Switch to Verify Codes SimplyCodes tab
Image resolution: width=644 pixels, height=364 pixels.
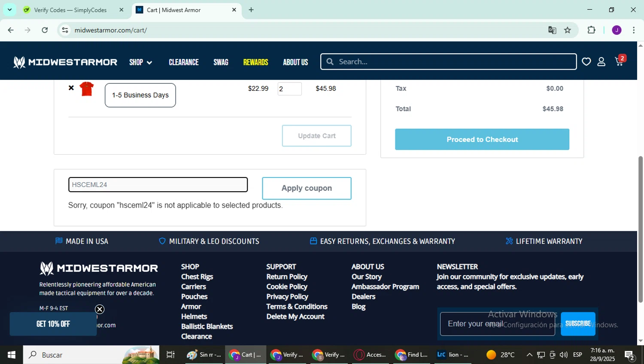(71, 10)
